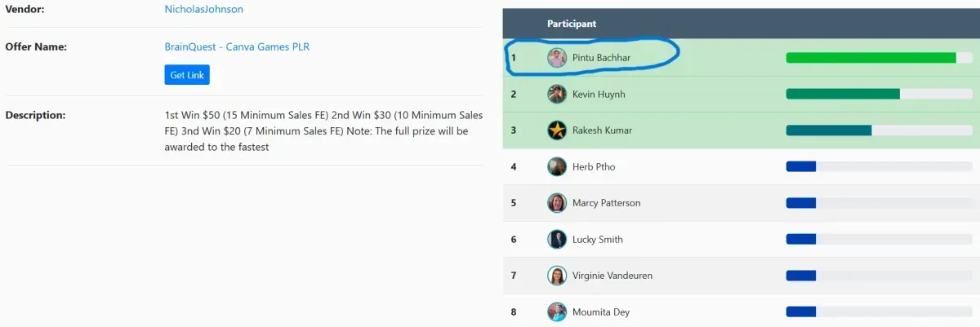Click Kevin Huynh's profile avatar
The image size is (980, 327).
pos(557,95)
